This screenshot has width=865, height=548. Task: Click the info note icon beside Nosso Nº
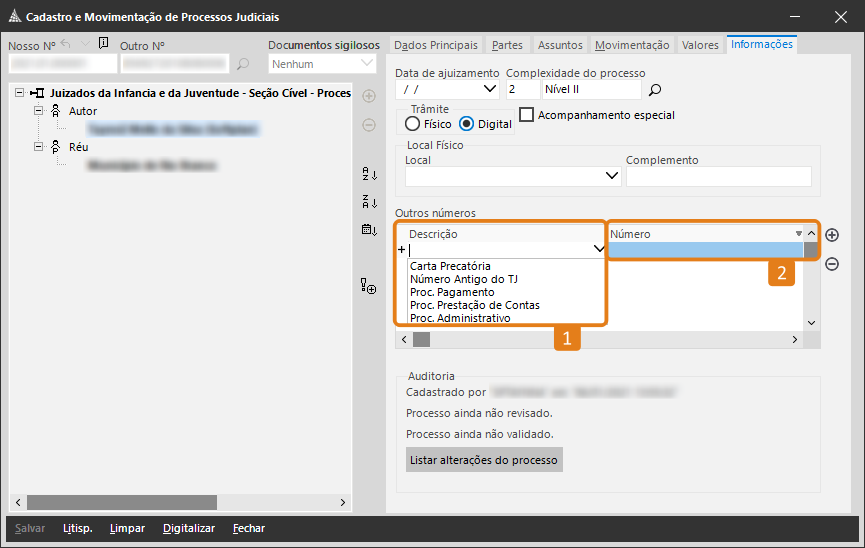(x=103, y=44)
